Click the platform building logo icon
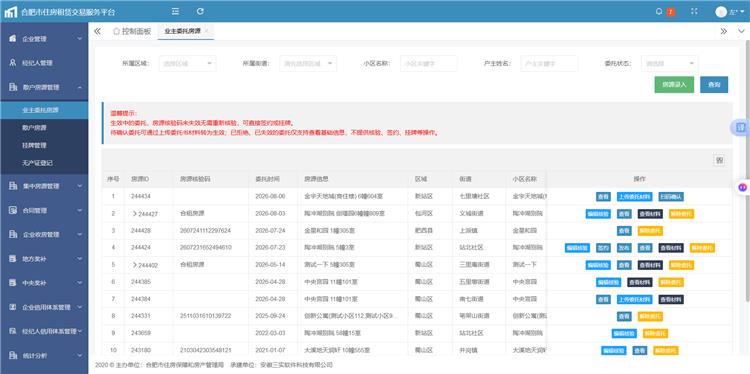Screen dimensions: 750x374 tap(11, 12)
